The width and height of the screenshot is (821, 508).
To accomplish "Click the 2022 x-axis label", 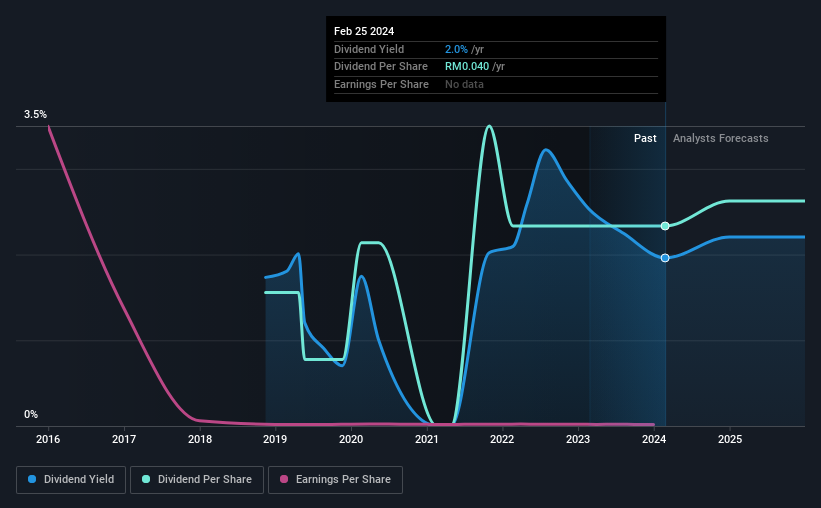I will 502,439.
